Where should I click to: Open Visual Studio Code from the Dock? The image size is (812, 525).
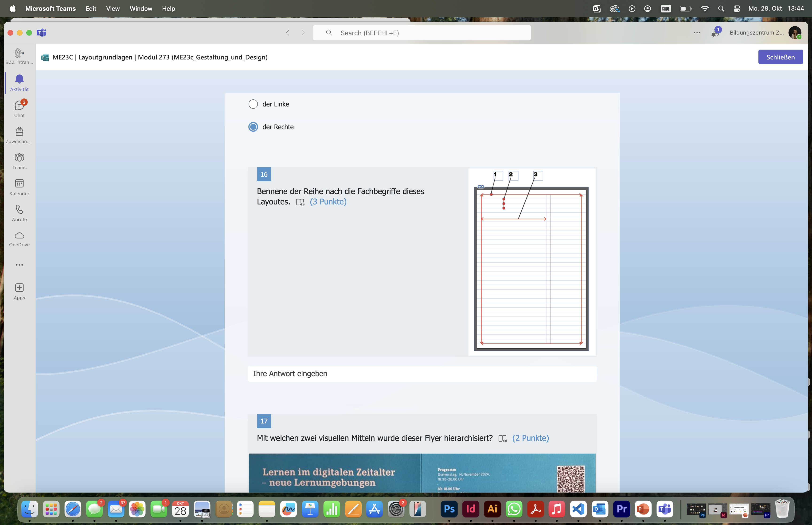[x=579, y=509]
